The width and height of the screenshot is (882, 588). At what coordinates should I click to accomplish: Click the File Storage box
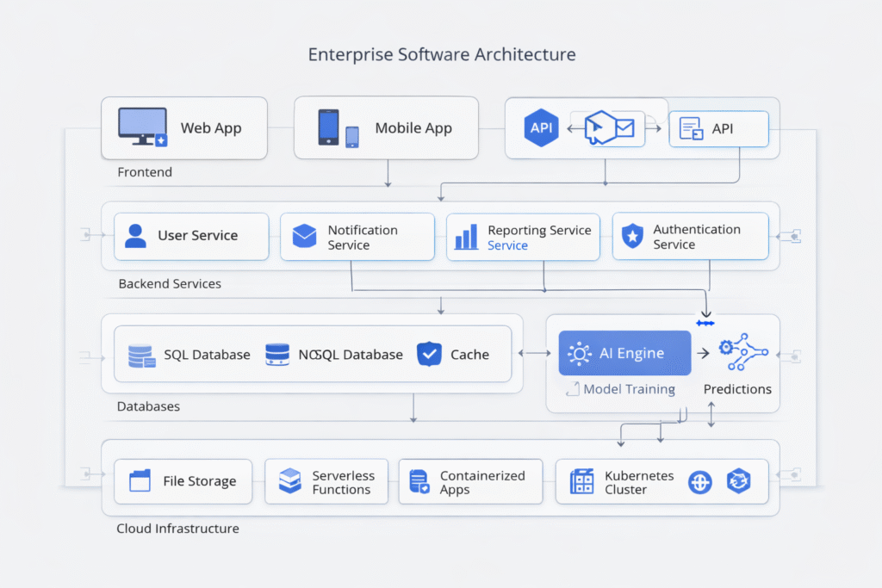183,482
